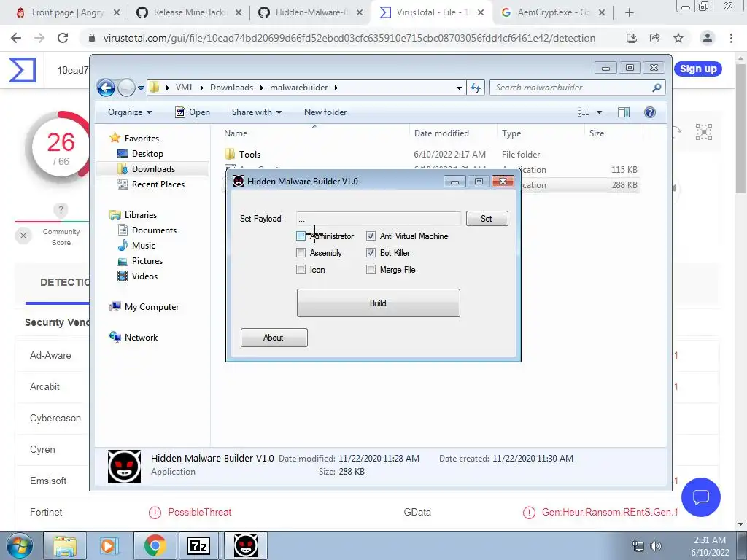Click the Explorer help icon
Screen dimensions: 747x560
(650, 112)
